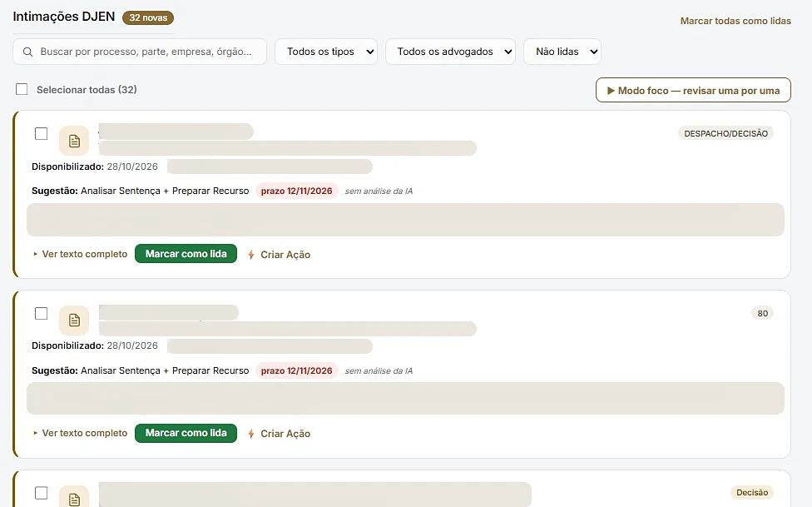The width and height of the screenshot is (812, 507).
Task: Click the lightning icon in first card
Action: 251,255
